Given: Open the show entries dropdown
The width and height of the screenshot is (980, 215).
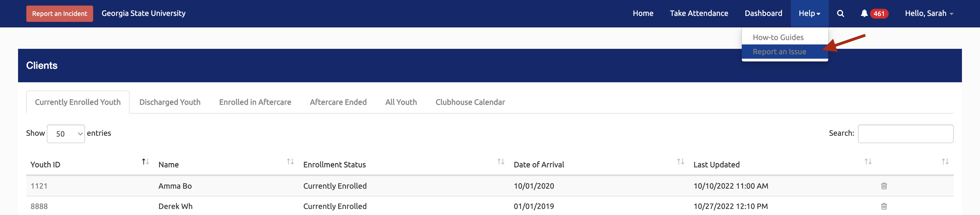Looking at the screenshot, I should 66,134.
